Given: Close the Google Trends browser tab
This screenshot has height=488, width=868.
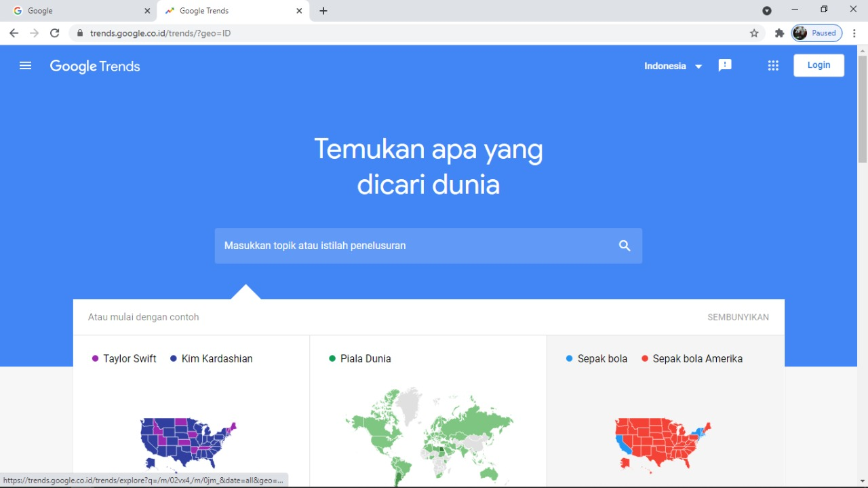Looking at the screenshot, I should tap(299, 11).
